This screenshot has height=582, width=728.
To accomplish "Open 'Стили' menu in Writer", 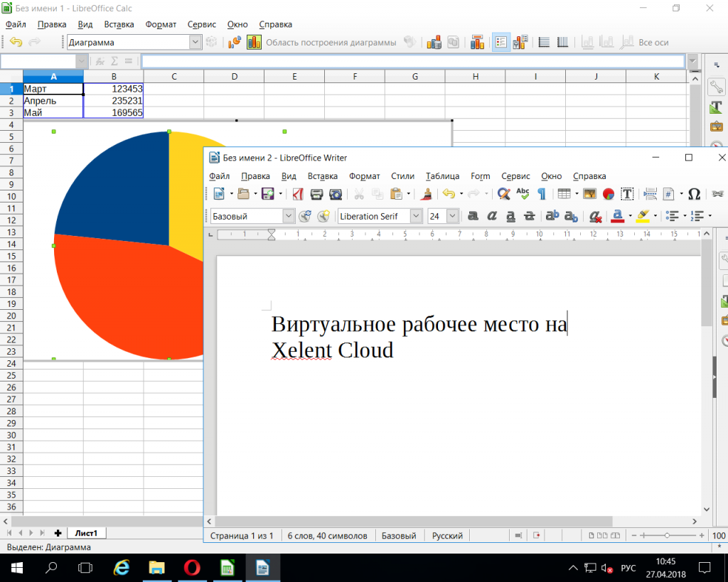I will click(402, 176).
